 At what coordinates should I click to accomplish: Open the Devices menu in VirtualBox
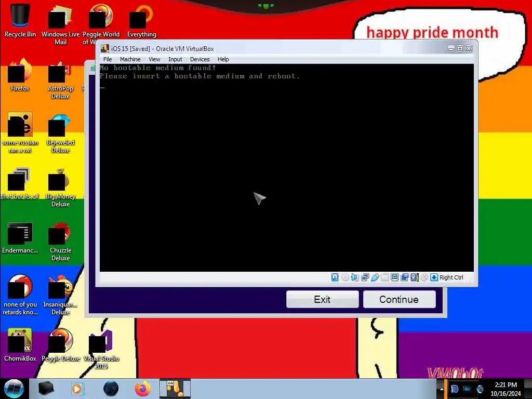coord(200,59)
